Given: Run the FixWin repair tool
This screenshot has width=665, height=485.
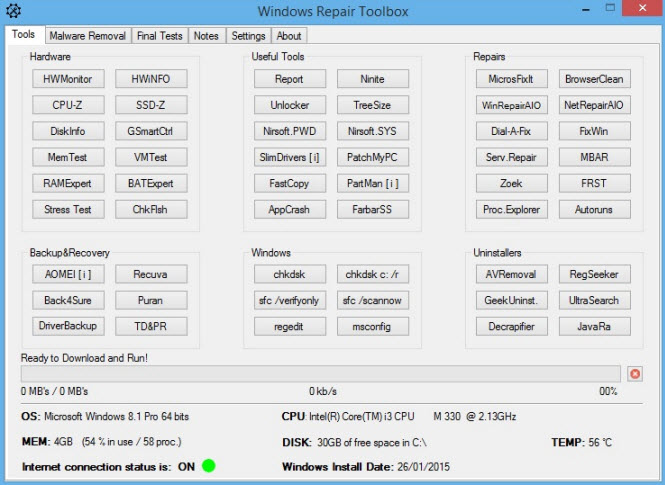Looking at the screenshot, I should point(595,131).
